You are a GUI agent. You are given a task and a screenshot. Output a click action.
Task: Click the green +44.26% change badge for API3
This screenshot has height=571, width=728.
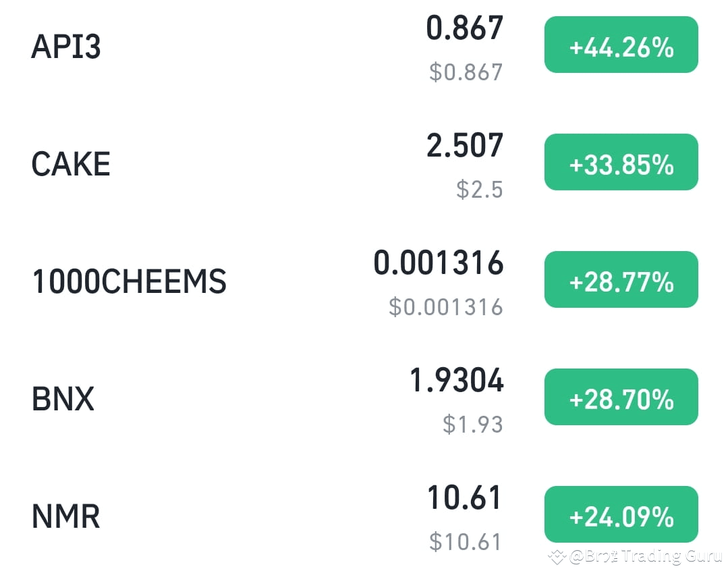[620, 45]
